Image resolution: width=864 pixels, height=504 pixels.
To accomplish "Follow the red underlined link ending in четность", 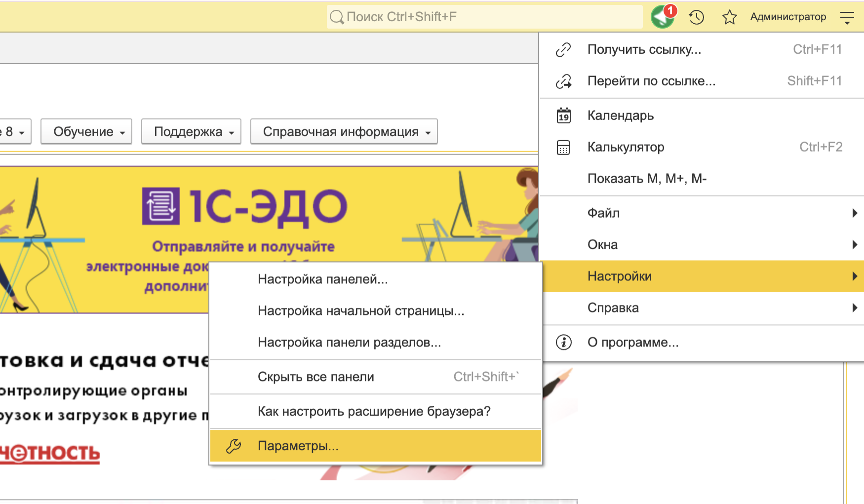I will tap(50, 453).
